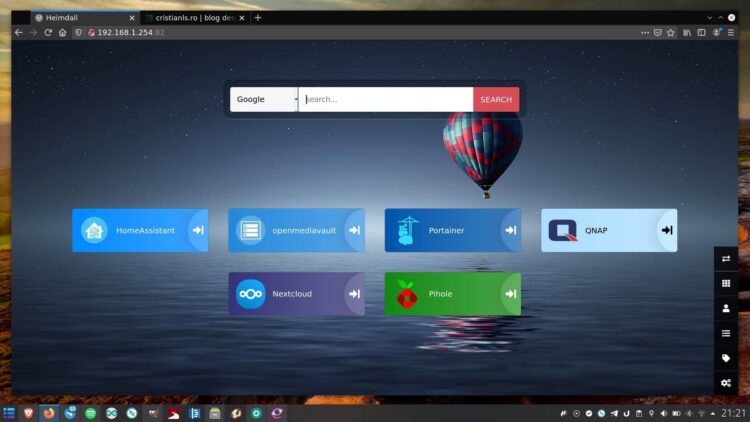
Task: Bookmark this page with star icon
Action: coord(671,33)
